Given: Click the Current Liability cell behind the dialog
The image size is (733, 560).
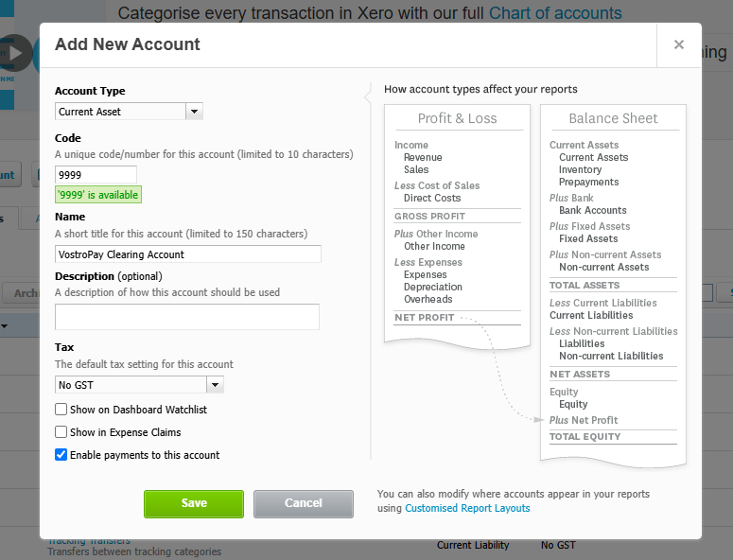Looking at the screenshot, I should pos(473,545).
